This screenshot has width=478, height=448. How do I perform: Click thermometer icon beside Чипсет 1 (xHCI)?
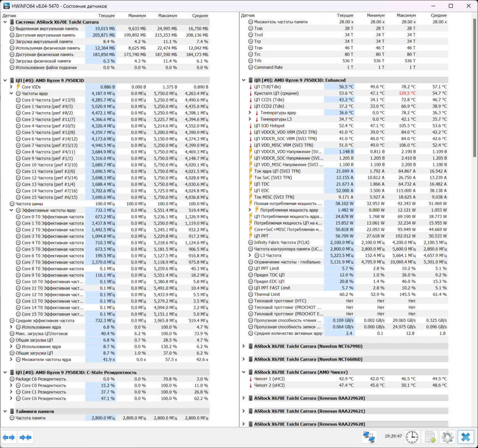(x=250, y=379)
